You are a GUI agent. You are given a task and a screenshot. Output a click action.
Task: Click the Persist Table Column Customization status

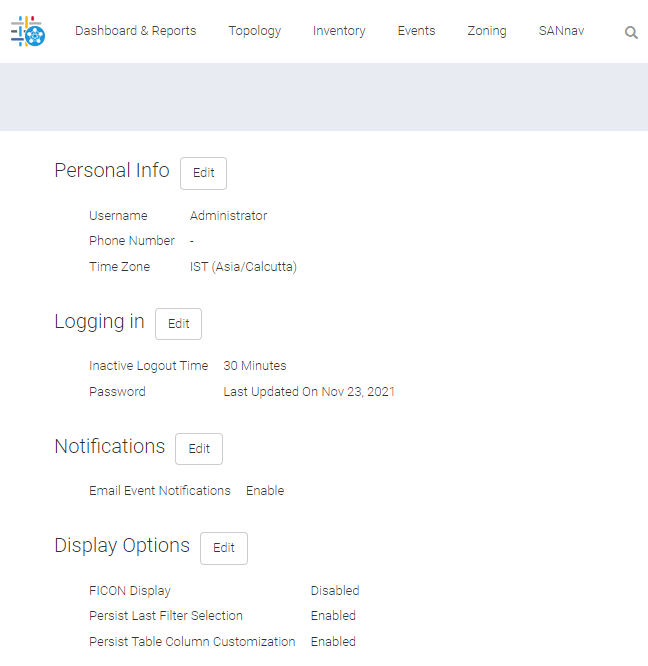pos(333,642)
